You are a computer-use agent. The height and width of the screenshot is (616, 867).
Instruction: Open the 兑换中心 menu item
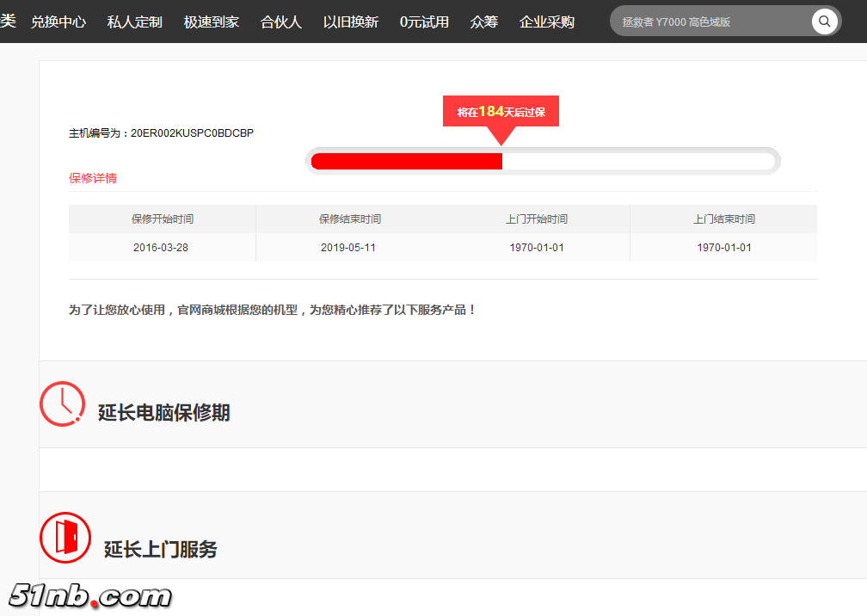pyautogui.click(x=58, y=22)
